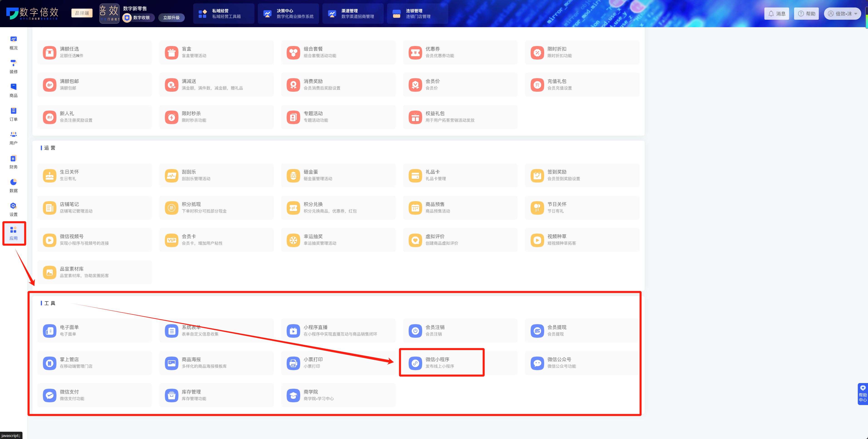Click the 立即升级 upgrade button
The image size is (868, 439).
pos(171,17)
